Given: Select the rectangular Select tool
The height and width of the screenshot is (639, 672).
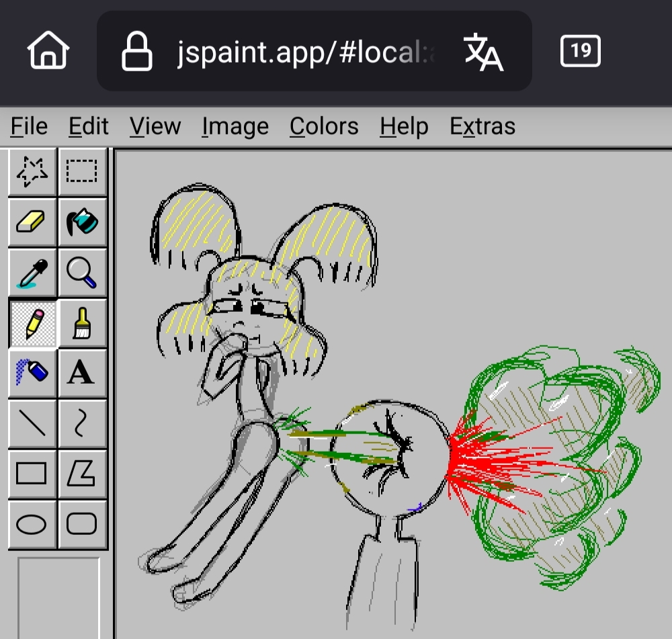Looking at the screenshot, I should (82, 172).
